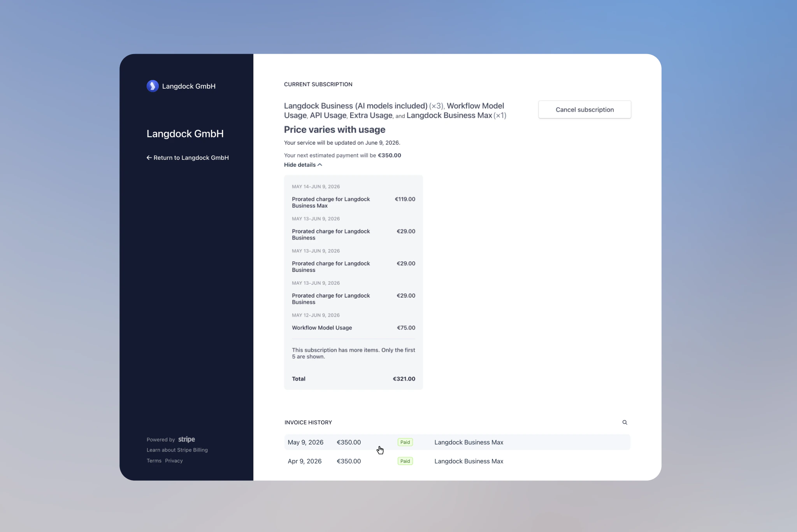
Task: Click the Paid badge on May 9 invoice
Action: [405, 442]
